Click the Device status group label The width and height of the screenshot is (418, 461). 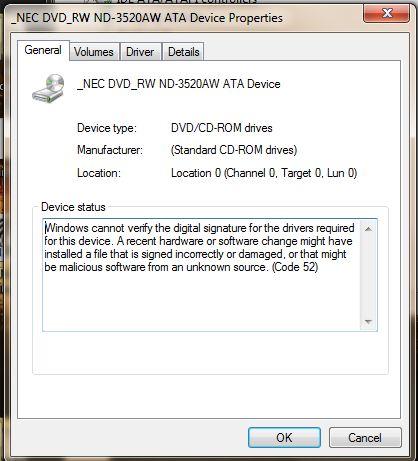pyautogui.click(x=73, y=207)
